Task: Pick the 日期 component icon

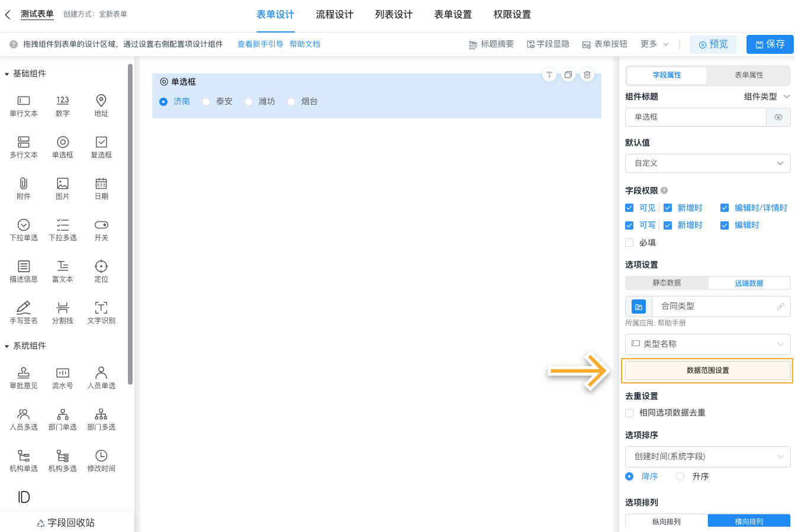Action: [x=101, y=188]
